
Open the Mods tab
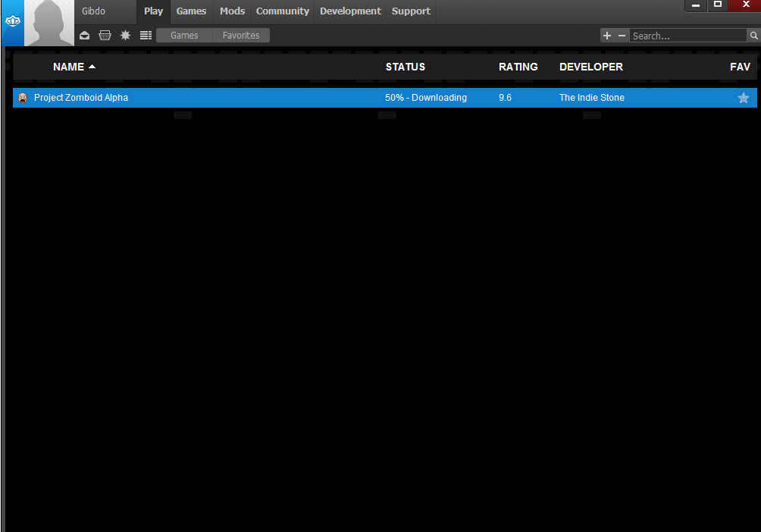pos(233,11)
